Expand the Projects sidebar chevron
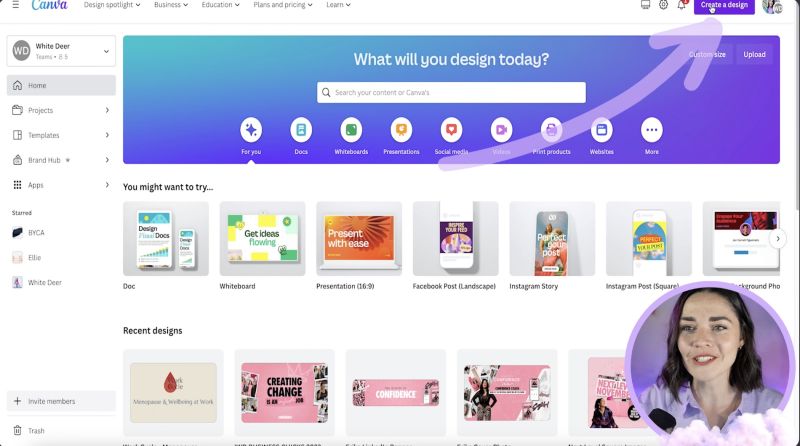This screenshot has height=446, width=800. pos(107,110)
